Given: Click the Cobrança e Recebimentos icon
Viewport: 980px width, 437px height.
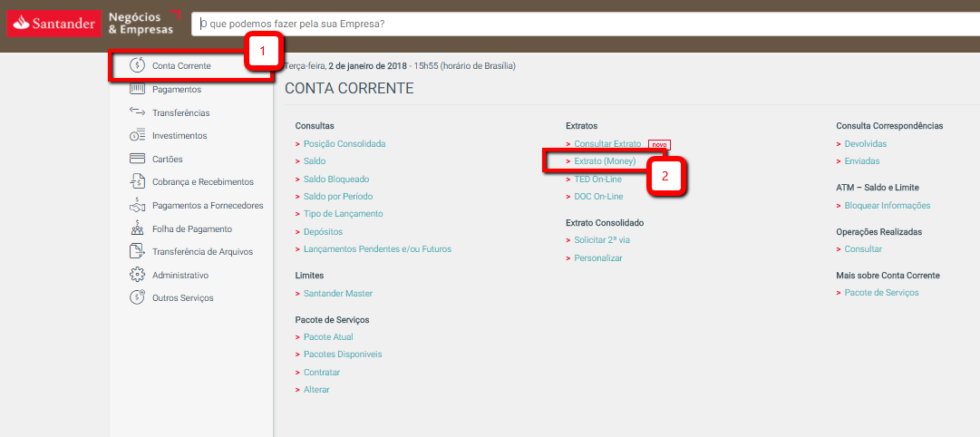Looking at the screenshot, I should (137, 181).
